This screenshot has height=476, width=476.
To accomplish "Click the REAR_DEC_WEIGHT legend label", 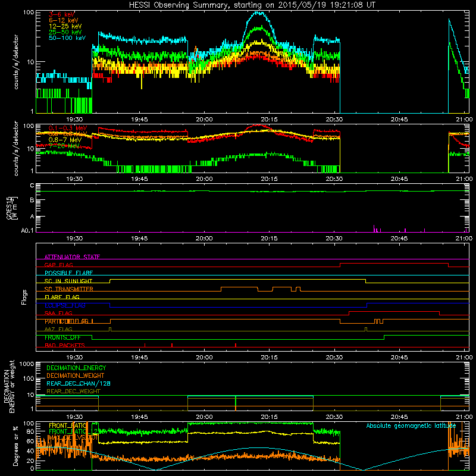I will pos(73,392).
